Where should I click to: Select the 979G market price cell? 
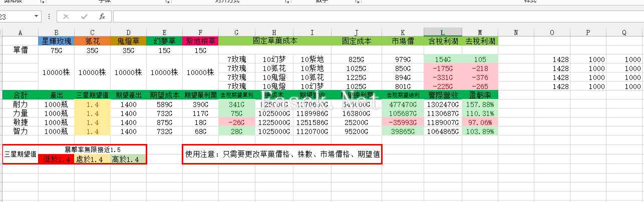402,59
